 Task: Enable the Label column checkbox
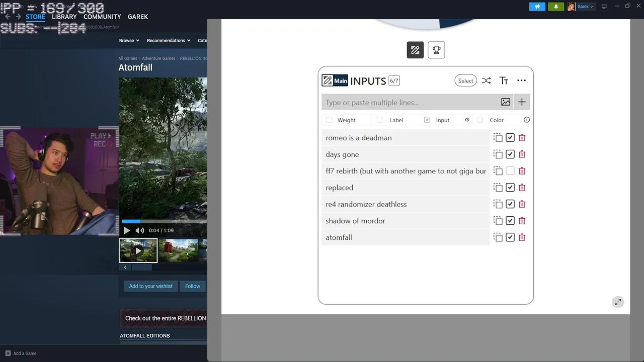pyautogui.click(x=379, y=120)
